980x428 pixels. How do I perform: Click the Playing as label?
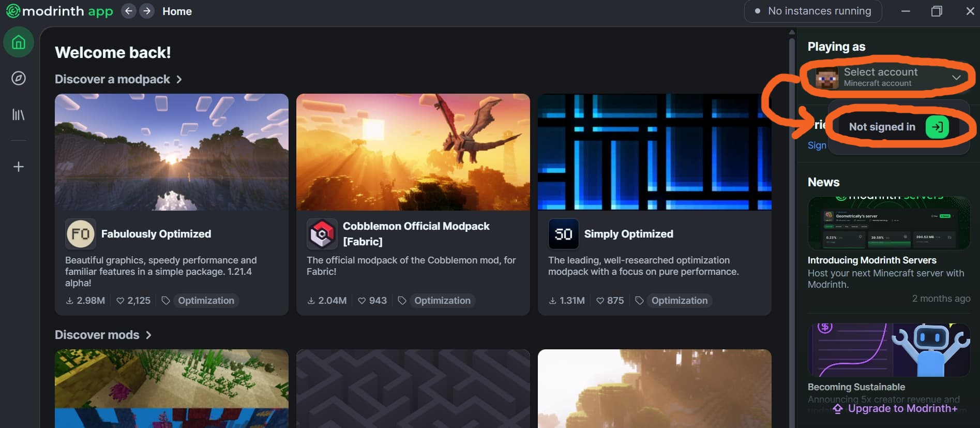point(836,47)
